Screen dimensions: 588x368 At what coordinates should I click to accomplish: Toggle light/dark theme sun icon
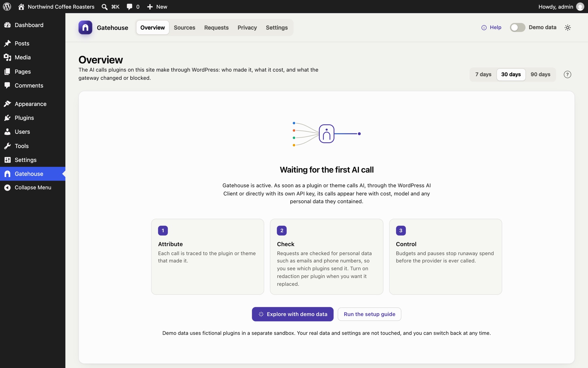[568, 27]
